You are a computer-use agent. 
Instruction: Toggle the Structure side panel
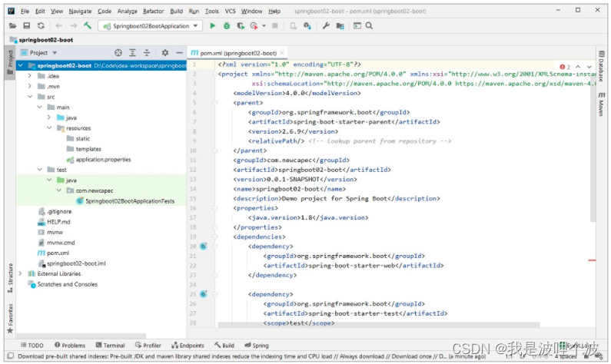[11, 278]
